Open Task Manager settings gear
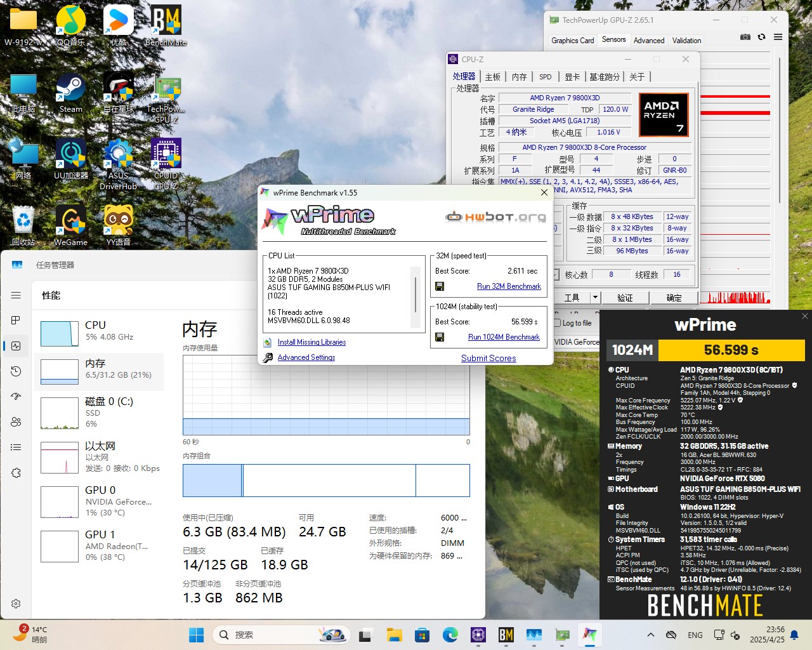This screenshot has height=650, width=812. point(16,604)
